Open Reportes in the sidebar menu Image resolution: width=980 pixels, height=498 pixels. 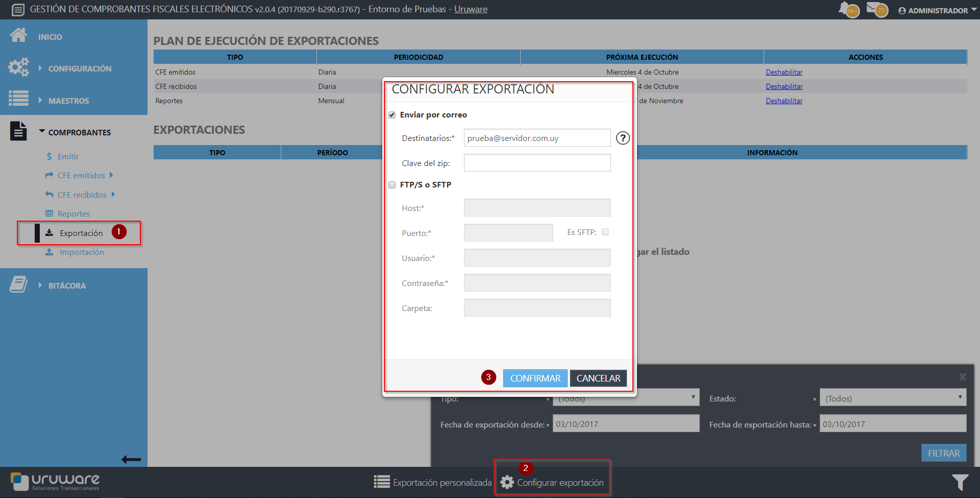coord(73,214)
